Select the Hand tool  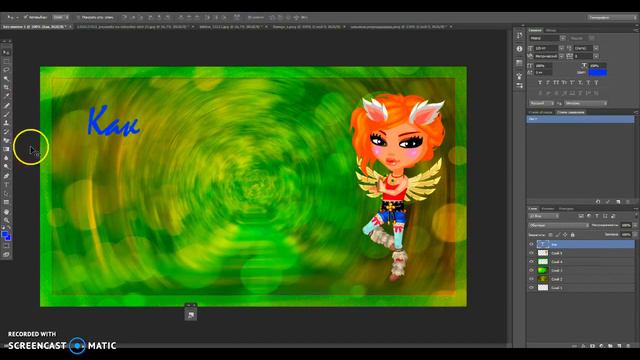[x=6, y=212]
